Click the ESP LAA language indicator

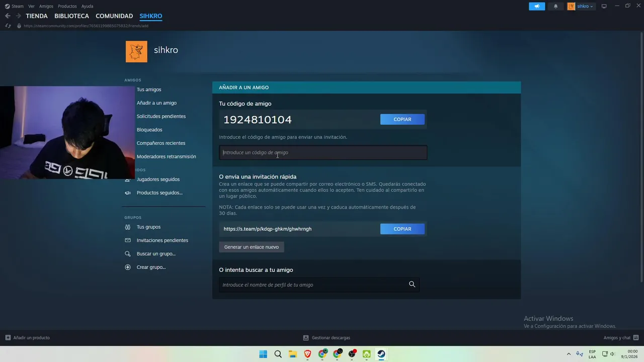[x=592, y=354]
